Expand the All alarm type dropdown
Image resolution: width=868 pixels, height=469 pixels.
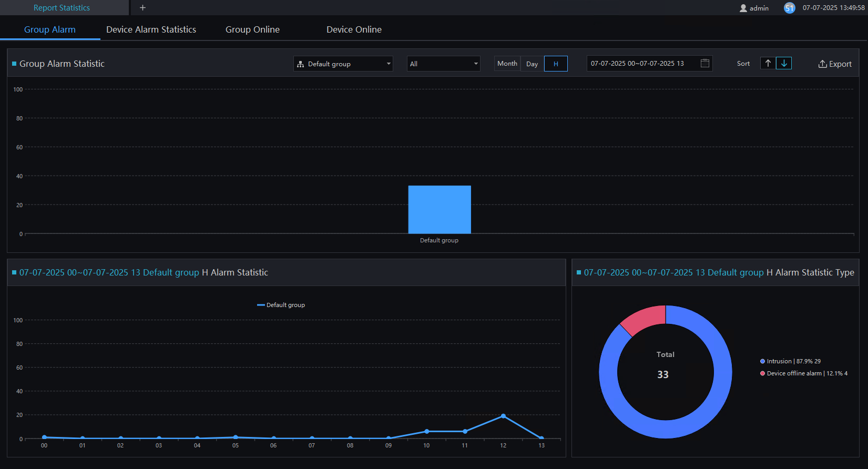coord(444,64)
